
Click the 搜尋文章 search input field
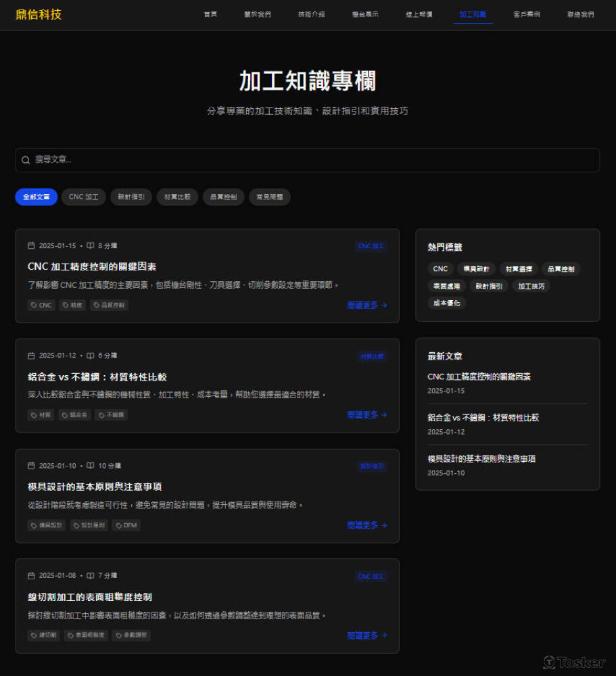308,160
